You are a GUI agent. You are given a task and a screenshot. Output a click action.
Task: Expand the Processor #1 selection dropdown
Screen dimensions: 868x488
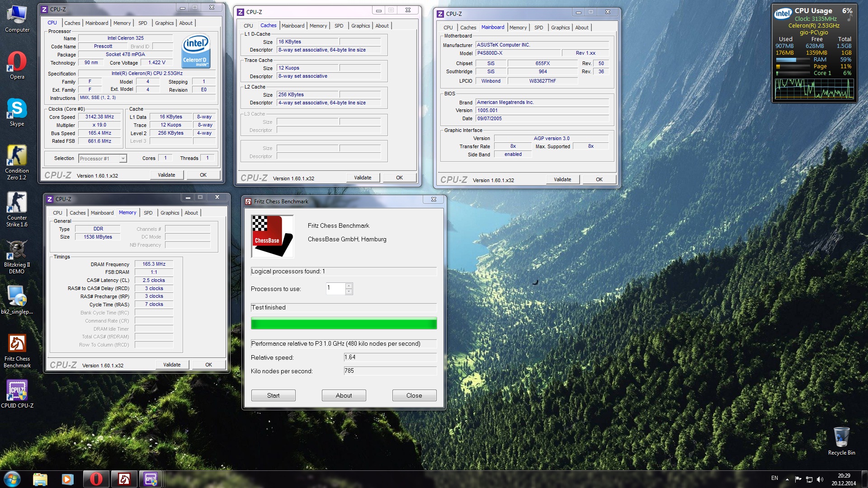pos(123,159)
